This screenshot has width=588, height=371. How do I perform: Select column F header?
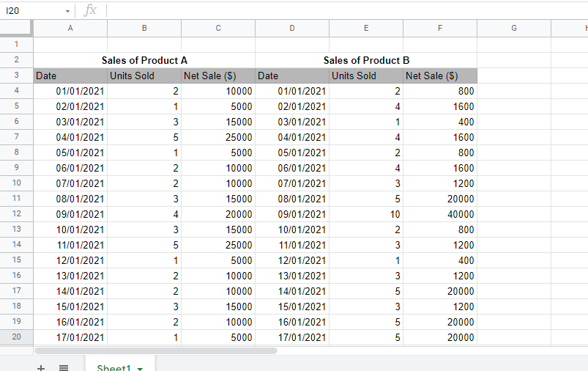coord(440,28)
